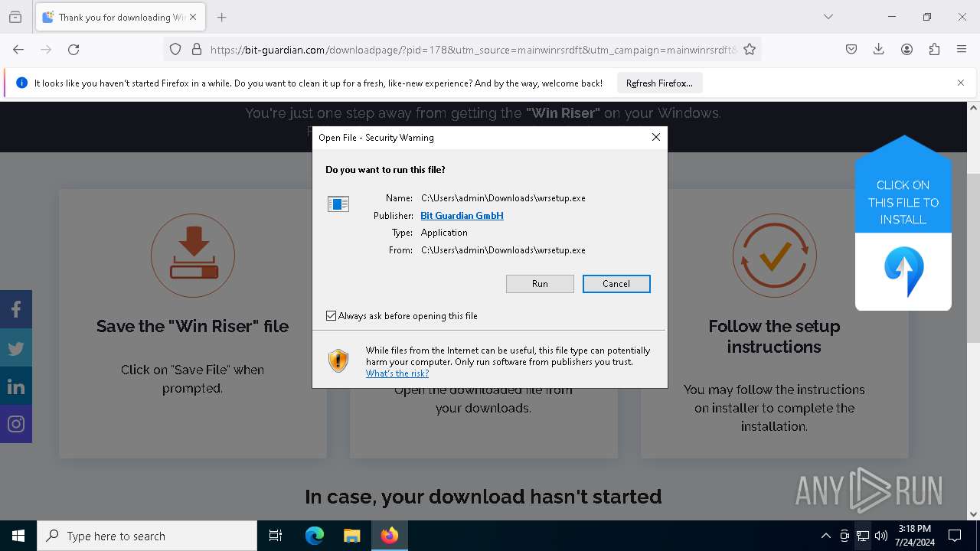Dismiss the Firefox refresh notification bar

click(961, 83)
